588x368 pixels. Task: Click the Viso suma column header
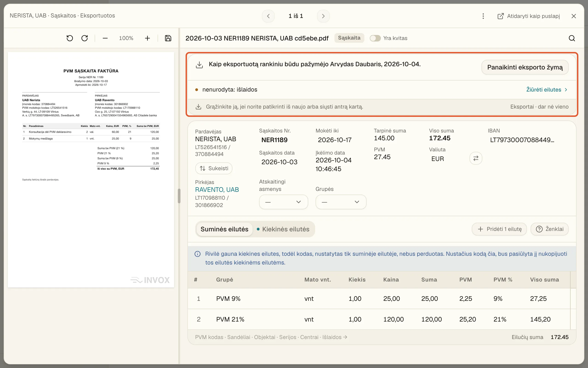coord(545,280)
